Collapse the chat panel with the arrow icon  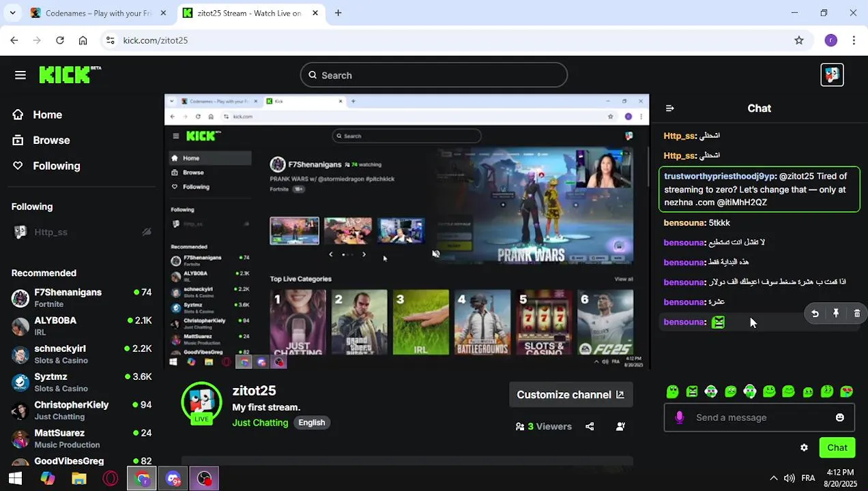669,108
